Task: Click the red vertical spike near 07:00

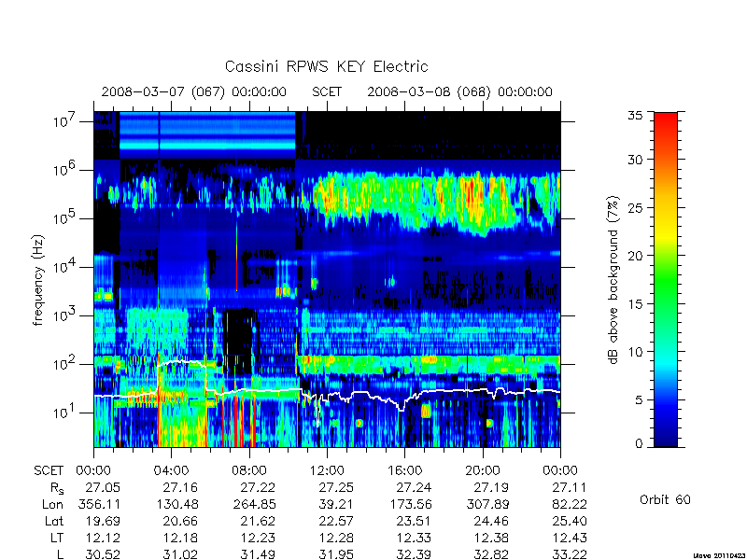Action: pos(237,258)
